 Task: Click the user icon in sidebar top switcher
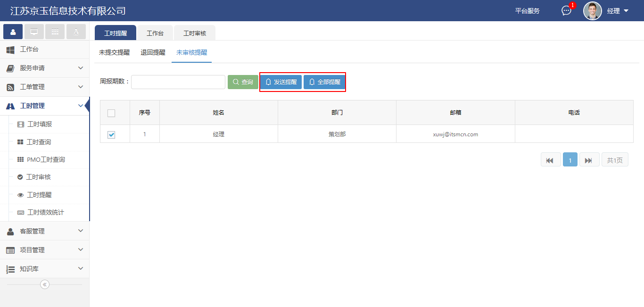click(13, 32)
